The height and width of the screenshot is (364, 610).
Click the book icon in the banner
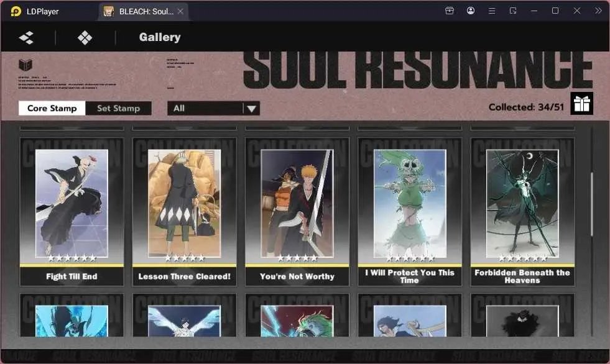click(25, 65)
